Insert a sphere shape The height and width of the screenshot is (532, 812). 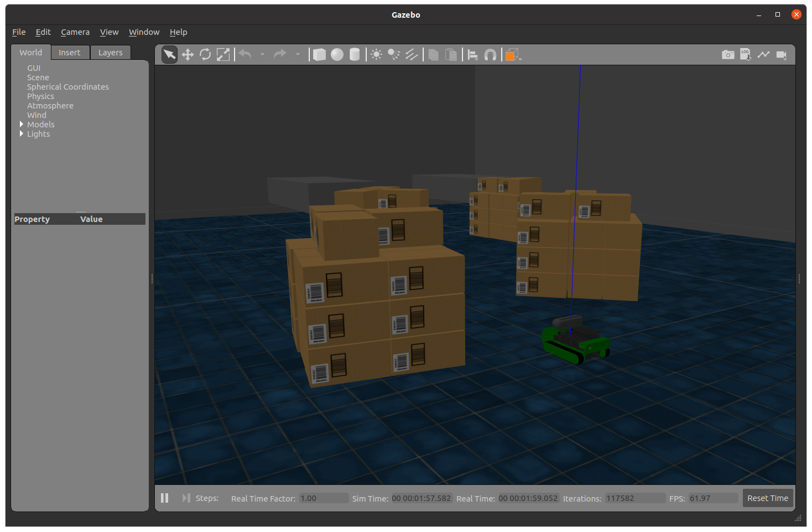coord(337,54)
